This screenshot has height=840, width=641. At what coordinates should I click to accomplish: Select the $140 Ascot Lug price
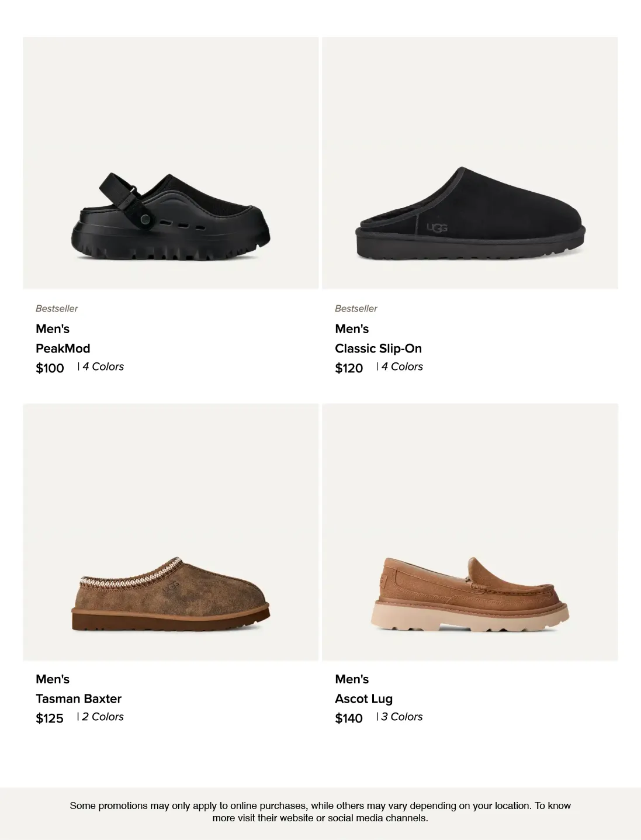(x=349, y=718)
